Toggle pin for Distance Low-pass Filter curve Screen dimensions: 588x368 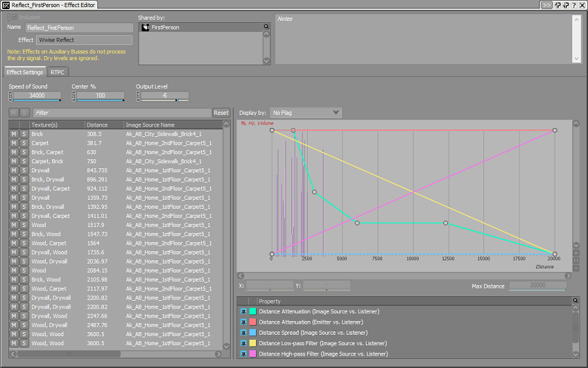[243, 343]
